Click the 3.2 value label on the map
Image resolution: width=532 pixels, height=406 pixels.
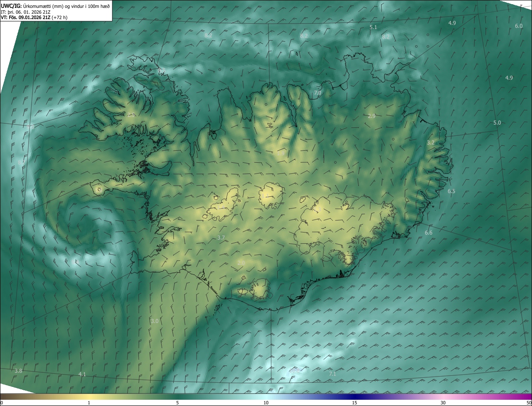click(x=431, y=143)
